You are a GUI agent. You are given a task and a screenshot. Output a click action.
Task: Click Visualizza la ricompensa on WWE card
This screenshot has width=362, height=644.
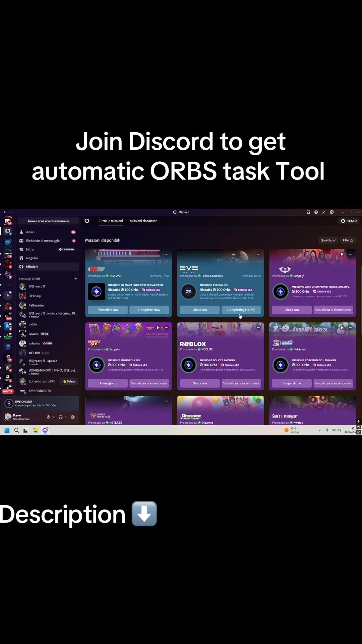coord(333,310)
